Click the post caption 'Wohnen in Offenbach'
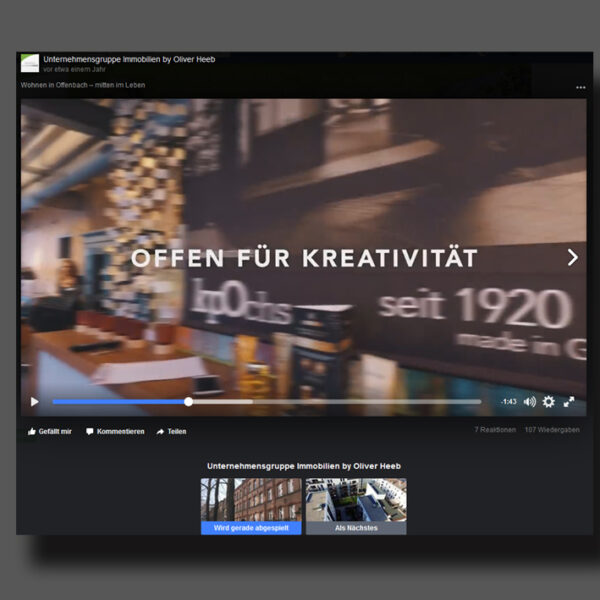The height and width of the screenshot is (600, 600). point(83,85)
